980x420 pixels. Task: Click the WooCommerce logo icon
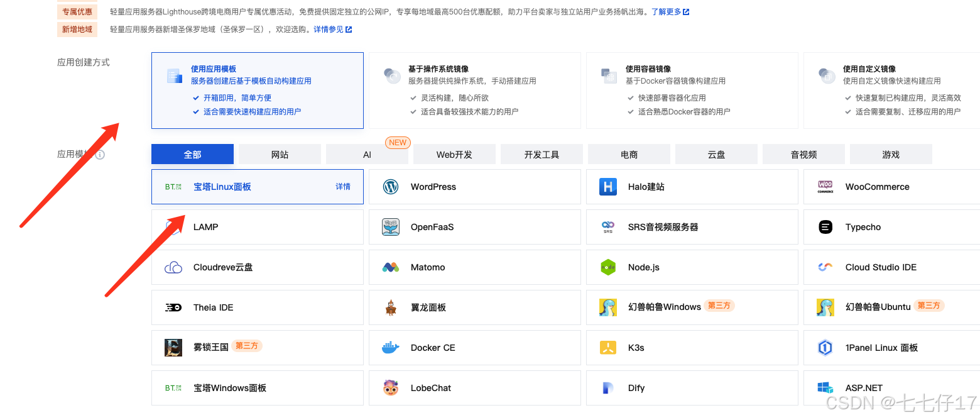click(x=825, y=187)
